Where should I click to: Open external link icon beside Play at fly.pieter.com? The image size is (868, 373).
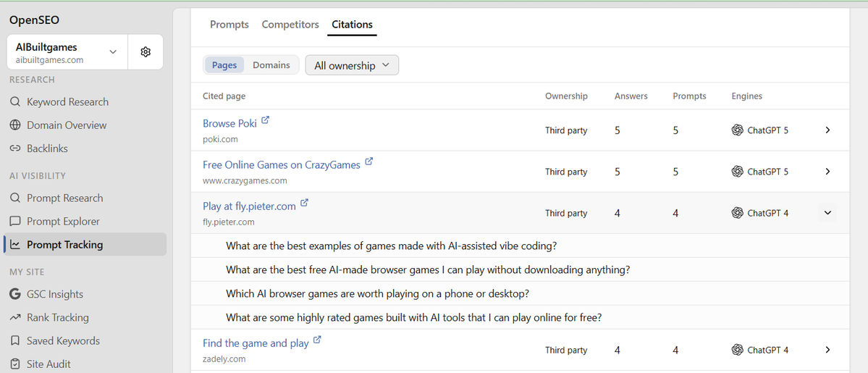point(304,203)
